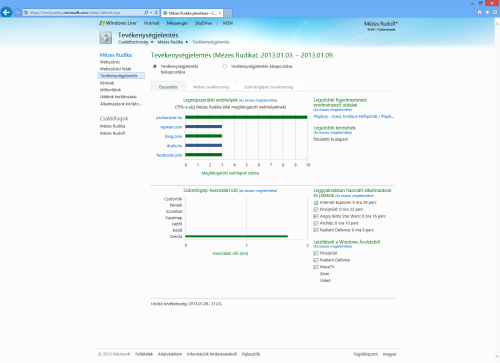Click 'földalatti budapest' recent search text

[x=331, y=139]
